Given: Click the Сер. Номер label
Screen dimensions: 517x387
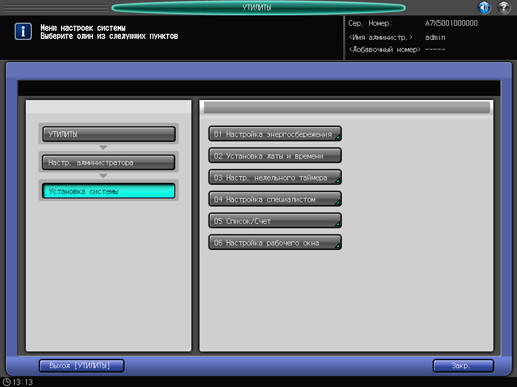Looking at the screenshot, I should (x=370, y=23).
